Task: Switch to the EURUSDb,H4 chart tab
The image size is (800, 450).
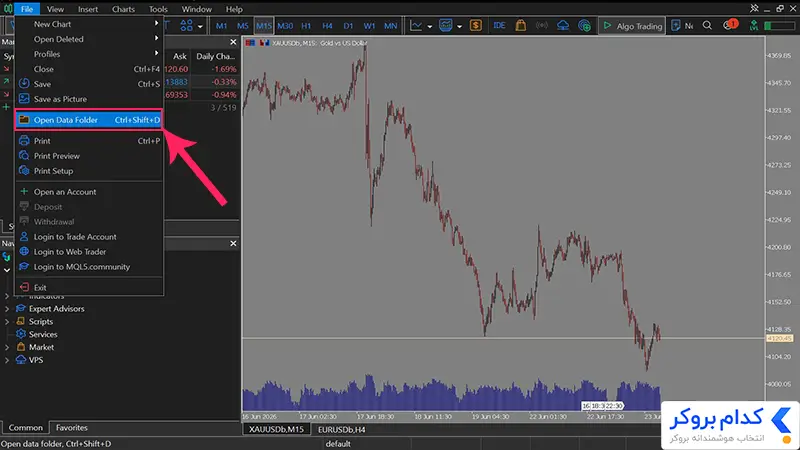Action: (341, 430)
